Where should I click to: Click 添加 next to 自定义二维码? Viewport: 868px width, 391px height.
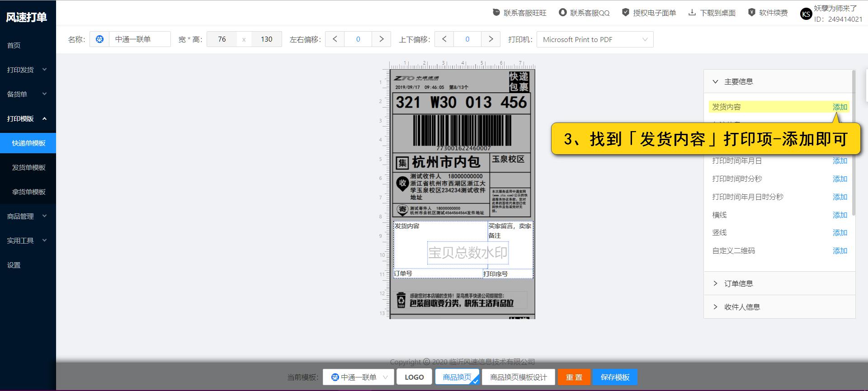pyautogui.click(x=840, y=251)
